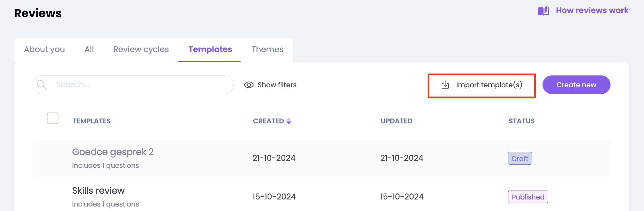Click the import download icon
Screen dimensions: 644x211
pyautogui.click(x=445, y=85)
